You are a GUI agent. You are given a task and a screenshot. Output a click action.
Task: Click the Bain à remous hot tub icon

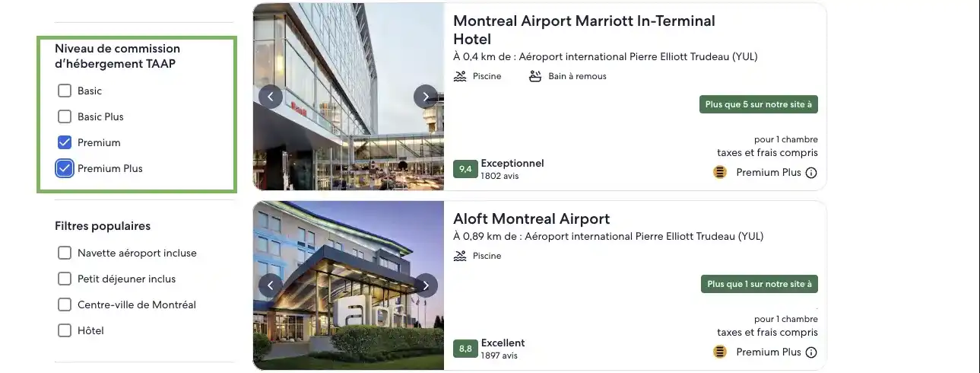535,76
